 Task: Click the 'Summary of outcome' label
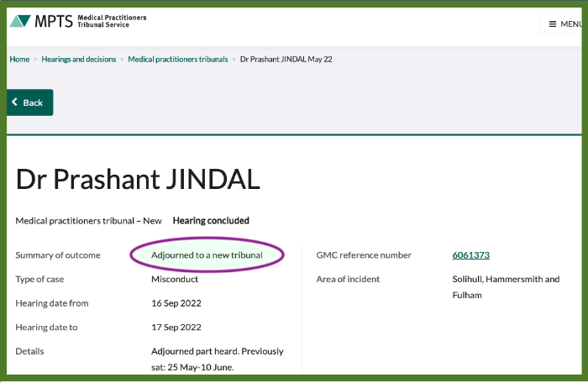coord(58,255)
